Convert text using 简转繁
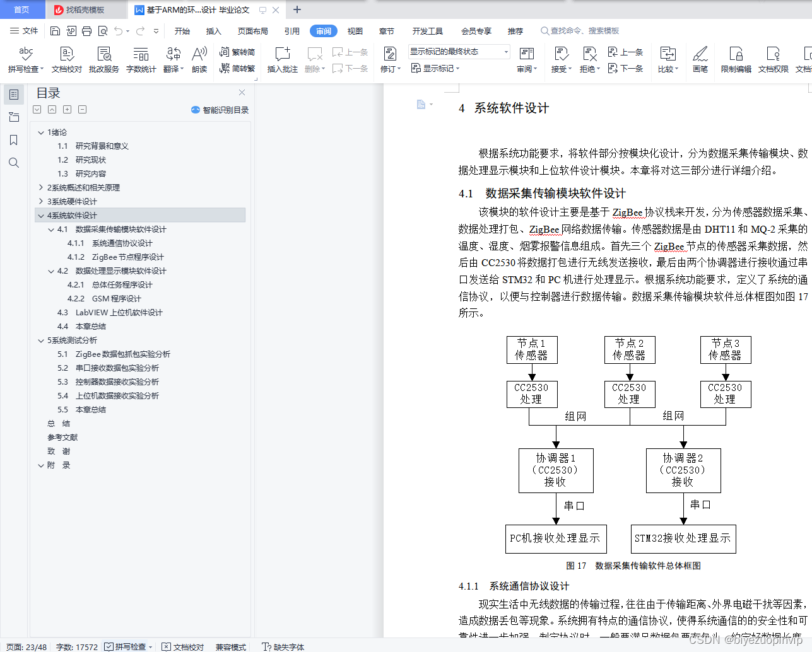Viewport: 812px width, 652px height. click(237, 68)
